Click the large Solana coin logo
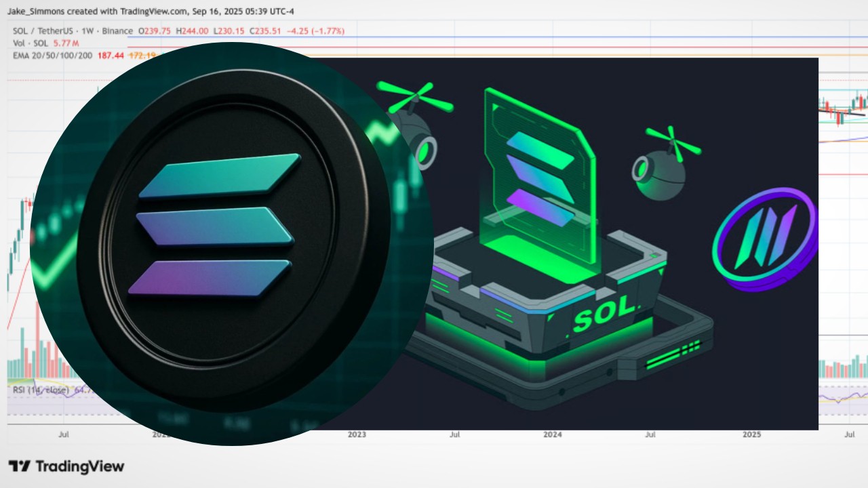 click(x=216, y=224)
